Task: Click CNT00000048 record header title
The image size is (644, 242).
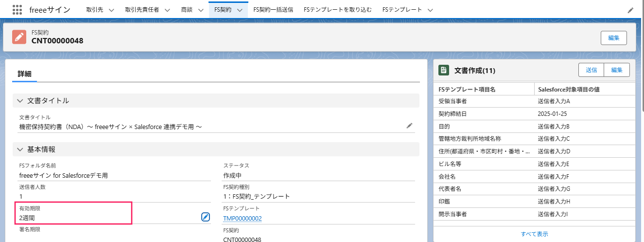Action: coord(57,40)
